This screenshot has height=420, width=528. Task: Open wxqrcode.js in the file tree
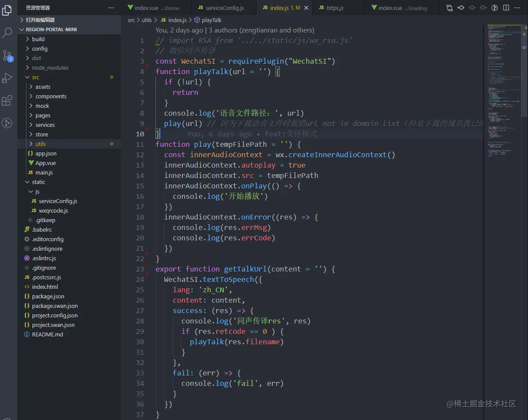[69, 210]
